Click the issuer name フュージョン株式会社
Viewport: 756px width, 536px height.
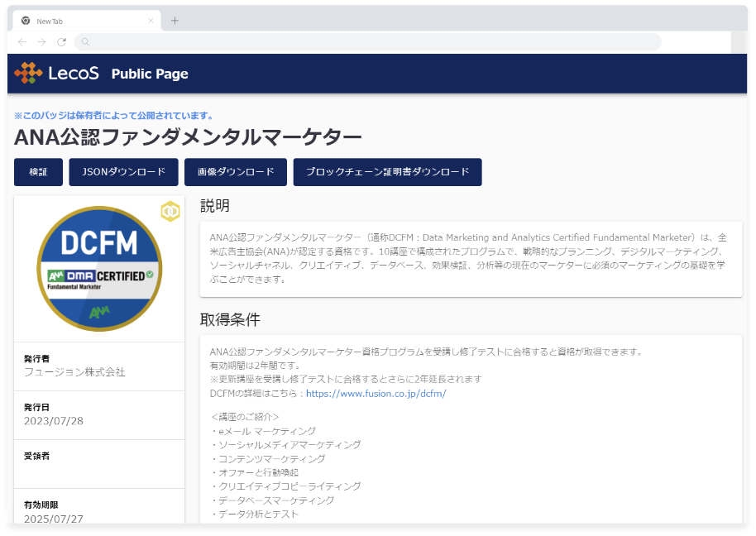(x=74, y=372)
